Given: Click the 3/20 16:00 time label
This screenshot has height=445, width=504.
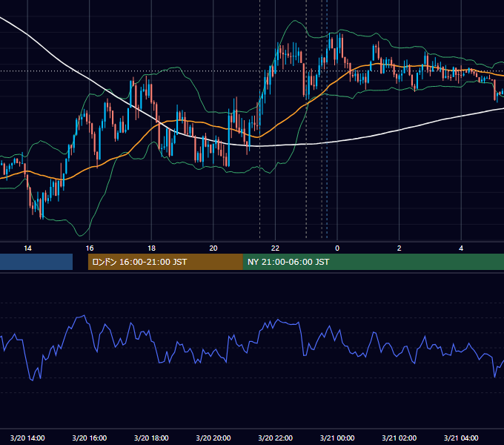Looking at the screenshot, I should (x=90, y=438).
